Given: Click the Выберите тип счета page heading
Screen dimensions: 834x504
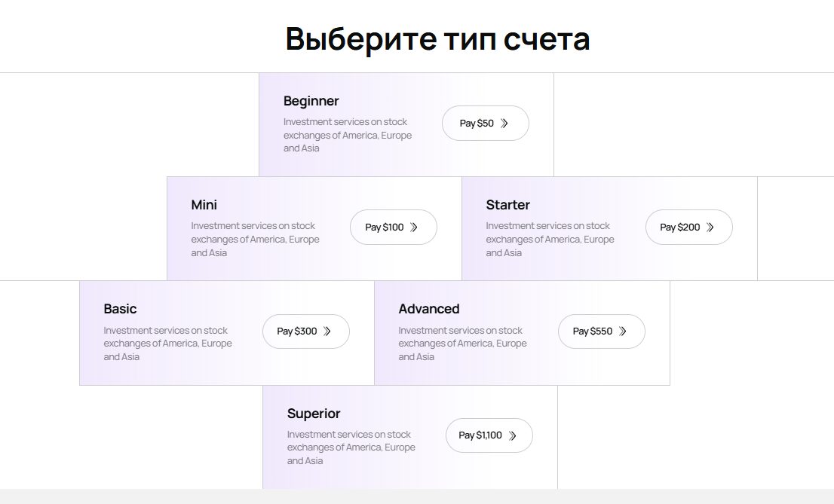Looking at the screenshot, I should coord(437,39).
